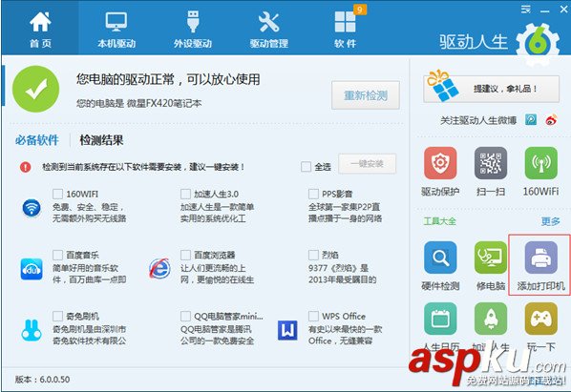The height and width of the screenshot is (392, 571).
Task: Click the WPS Office W icon
Action: click(x=287, y=330)
